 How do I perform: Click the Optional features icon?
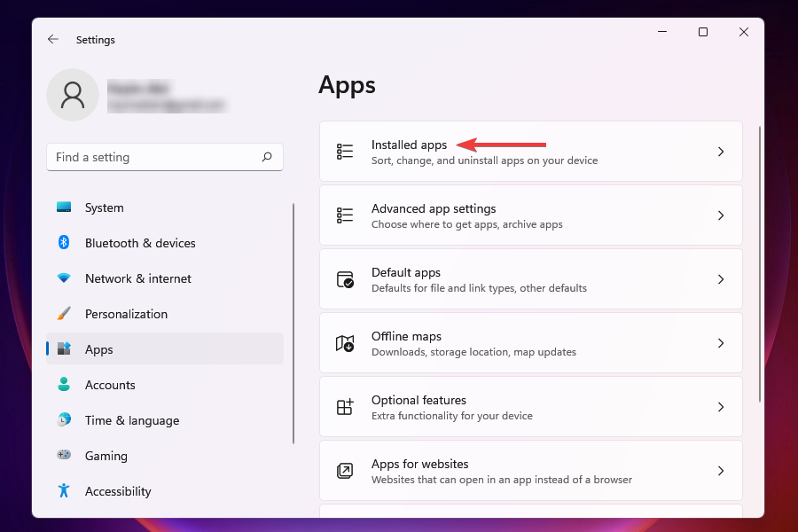point(345,407)
